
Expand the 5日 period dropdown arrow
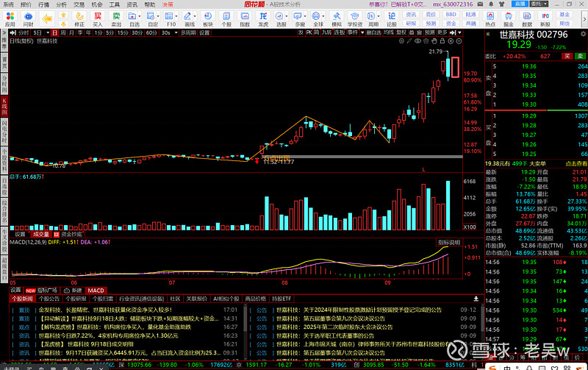48,32
